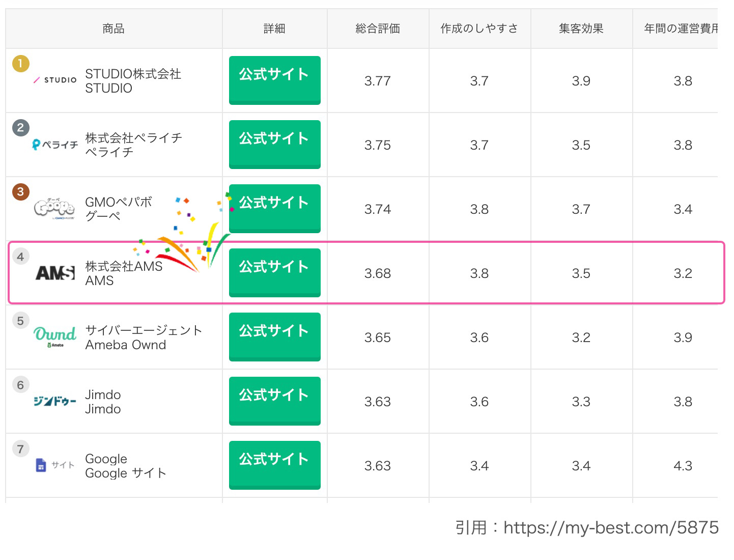Click the 3.9 cost score for Ameba Ownd
Viewport: 734px width, 560px height.
pos(683,338)
